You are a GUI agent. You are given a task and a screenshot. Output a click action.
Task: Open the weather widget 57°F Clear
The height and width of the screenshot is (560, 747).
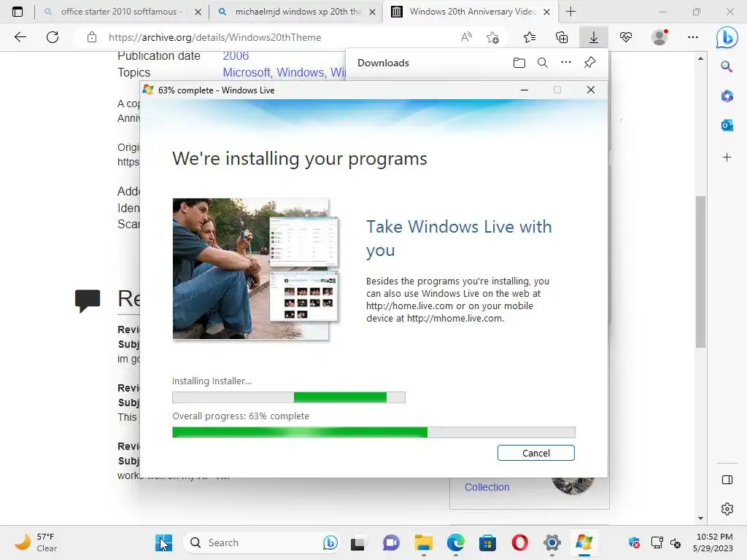(x=36, y=542)
